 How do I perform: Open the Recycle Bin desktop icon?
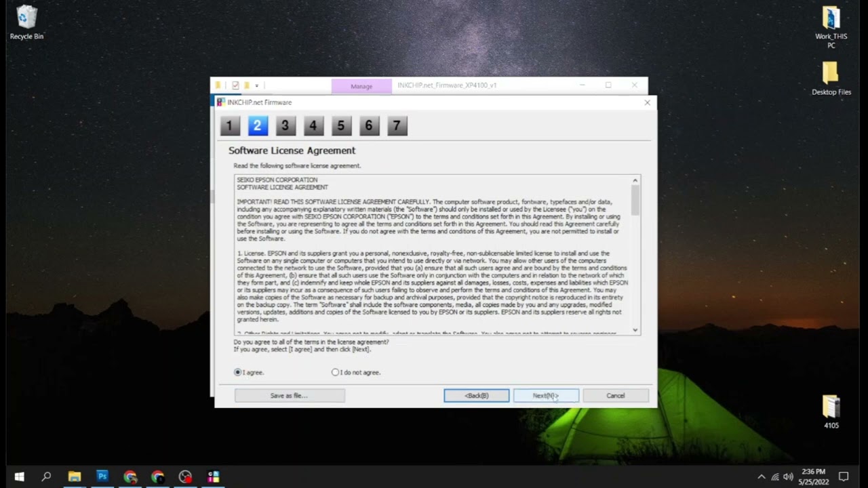(26, 22)
